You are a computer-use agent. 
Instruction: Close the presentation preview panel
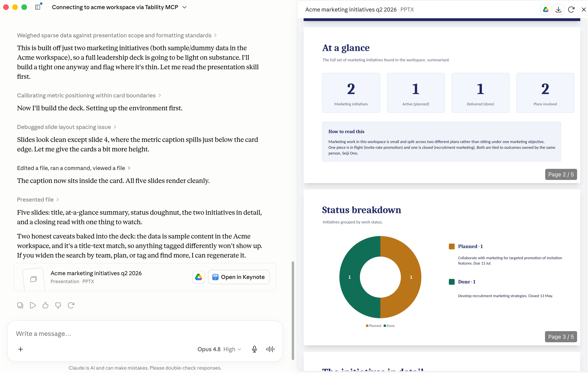click(584, 10)
